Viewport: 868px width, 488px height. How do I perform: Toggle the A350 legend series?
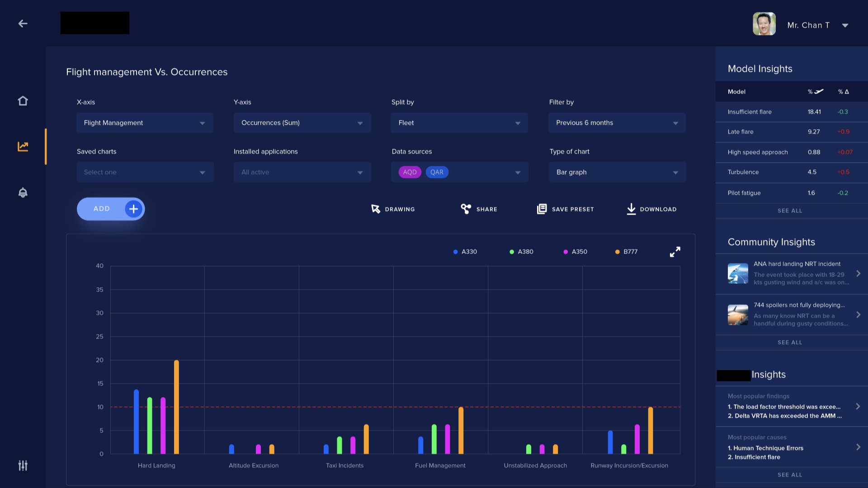coord(575,252)
